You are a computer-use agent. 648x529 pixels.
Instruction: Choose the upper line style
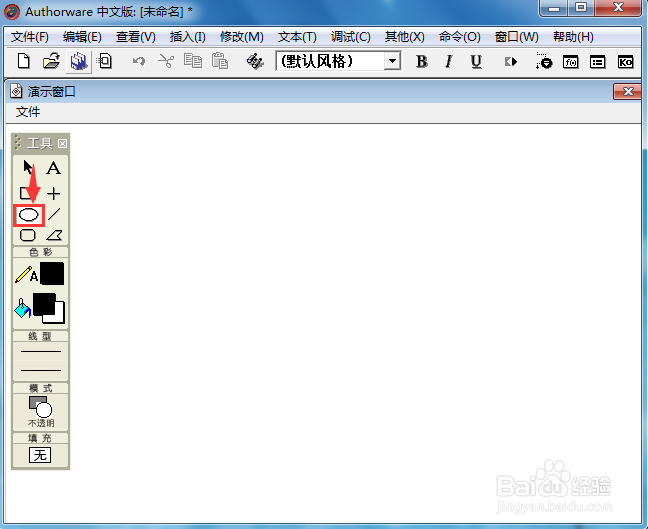point(41,352)
